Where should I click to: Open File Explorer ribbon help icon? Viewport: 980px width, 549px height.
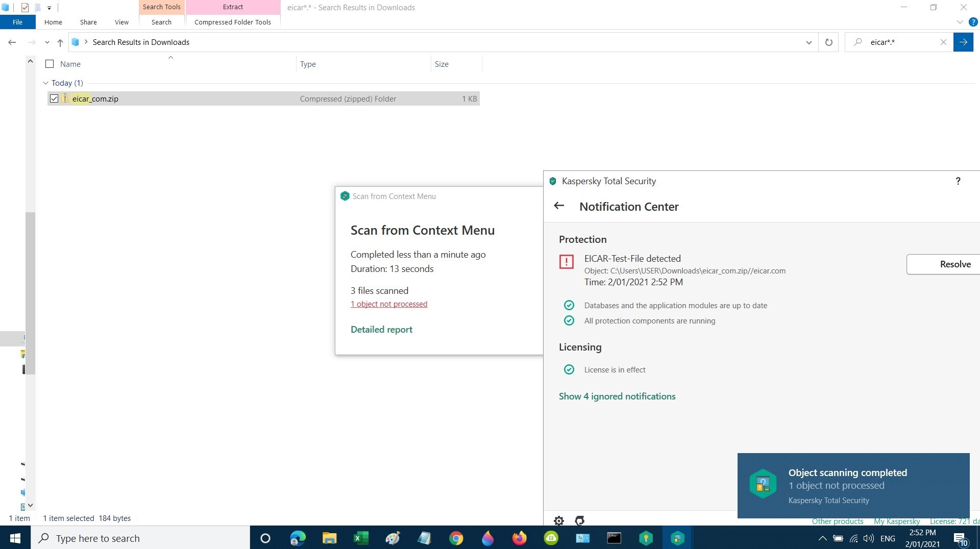pyautogui.click(x=973, y=22)
